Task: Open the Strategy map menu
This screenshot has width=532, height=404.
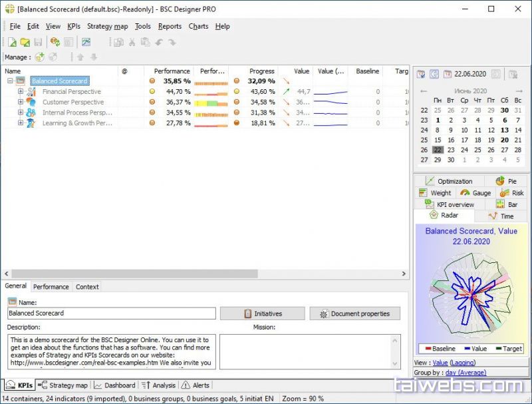Action: pos(107,27)
